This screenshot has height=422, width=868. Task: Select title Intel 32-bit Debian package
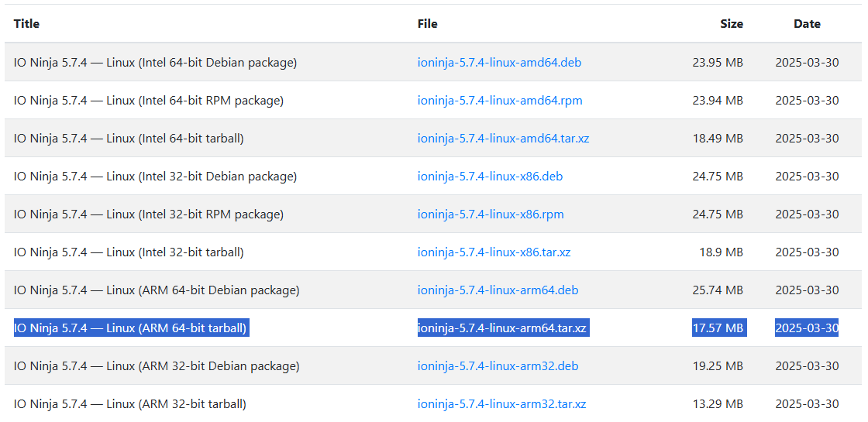(155, 176)
